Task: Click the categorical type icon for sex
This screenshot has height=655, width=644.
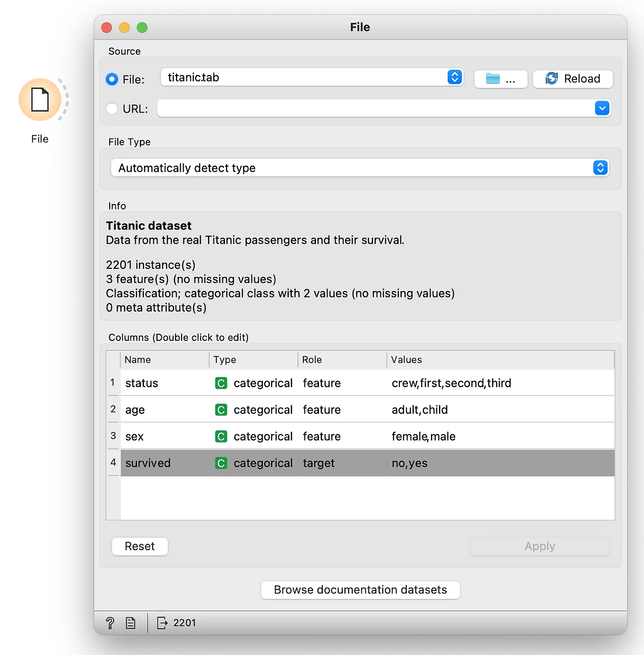Action: [x=221, y=436]
